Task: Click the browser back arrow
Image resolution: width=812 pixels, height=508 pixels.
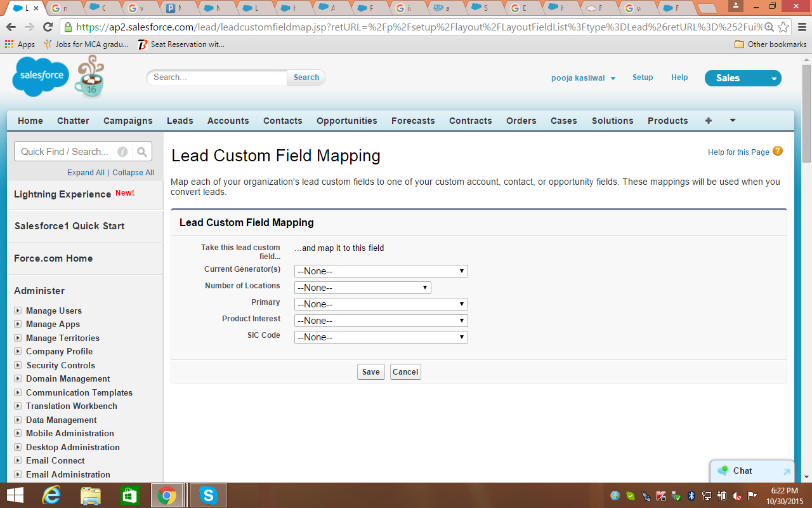Action: [11, 27]
